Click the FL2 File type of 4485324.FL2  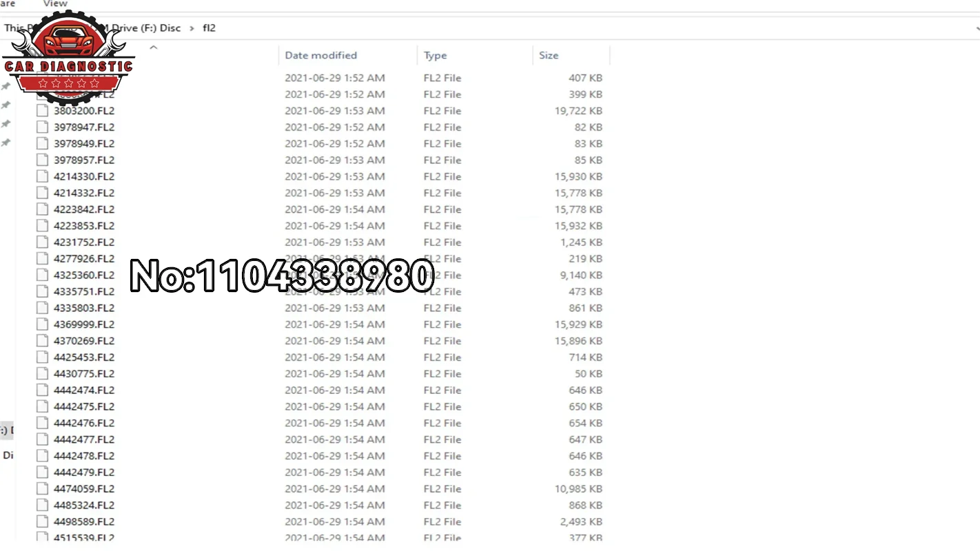point(442,506)
